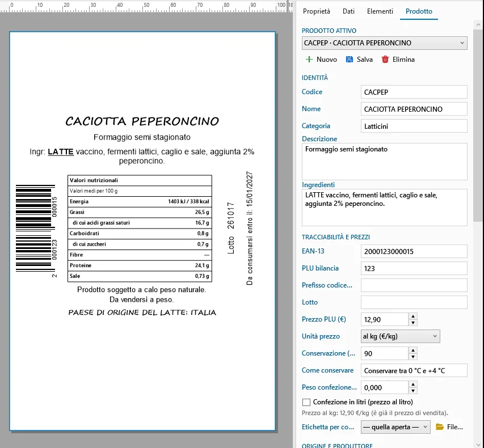The height and width of the screenshot is (448, 484).
Task: Increase Prezzo PLU with up arrow
Action: tap(413, 316)
